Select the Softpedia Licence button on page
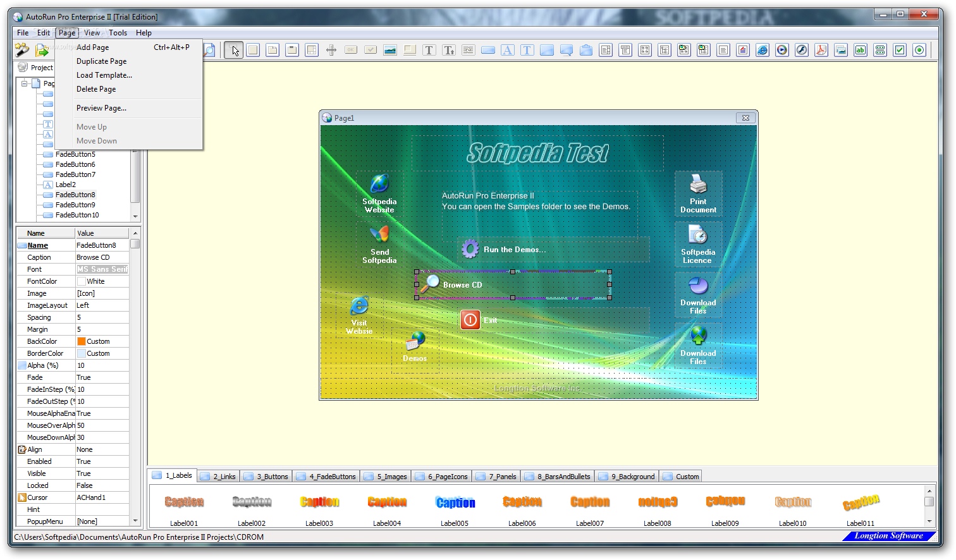 pyautogui.click(x=698, y=244)
